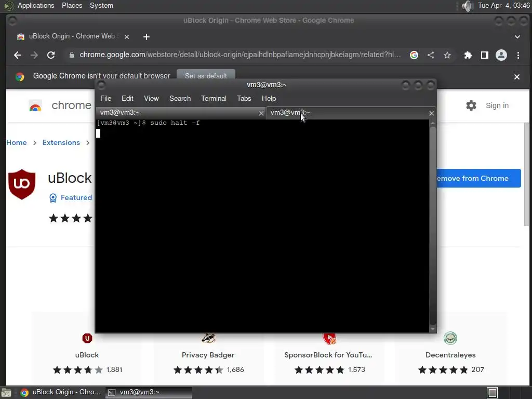The height and width of the screenshot is (399, 532).
Task: Click Remove from Chrome button
Action: point(478,178)
